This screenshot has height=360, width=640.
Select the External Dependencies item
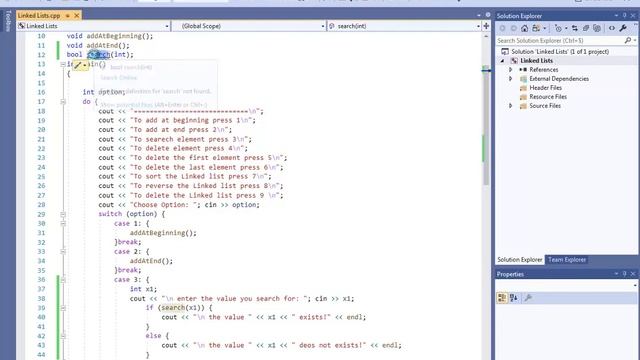tap(559, 79)
